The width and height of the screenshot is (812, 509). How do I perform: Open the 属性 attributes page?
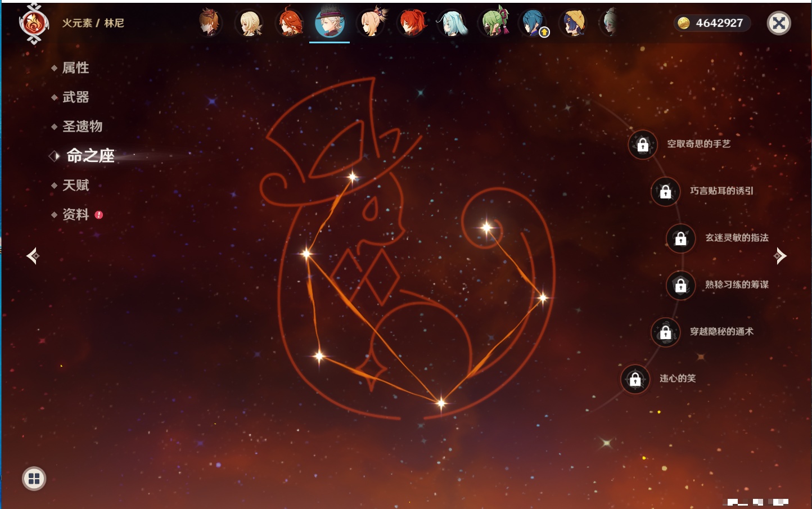pyautogui.click(x=75, y=68)
